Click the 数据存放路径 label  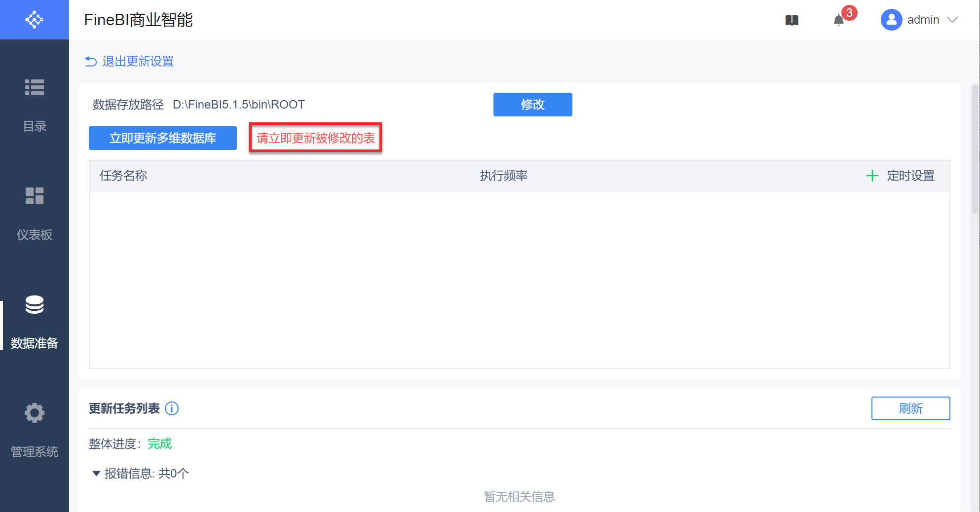tap(128, 105)
